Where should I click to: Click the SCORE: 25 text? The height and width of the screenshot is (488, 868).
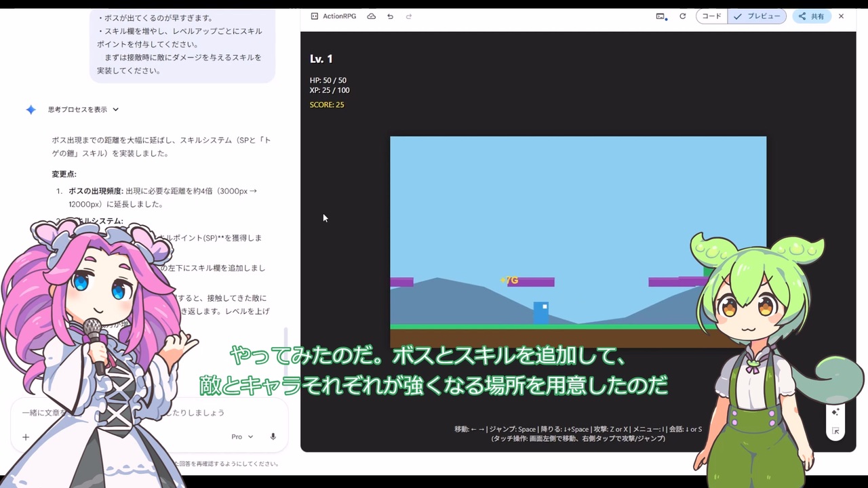327,105
